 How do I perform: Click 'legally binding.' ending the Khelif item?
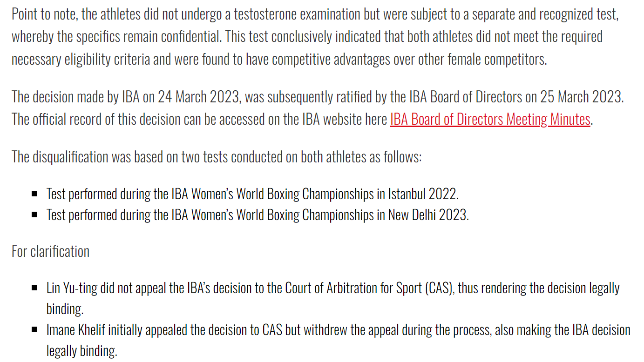[81, 351]
